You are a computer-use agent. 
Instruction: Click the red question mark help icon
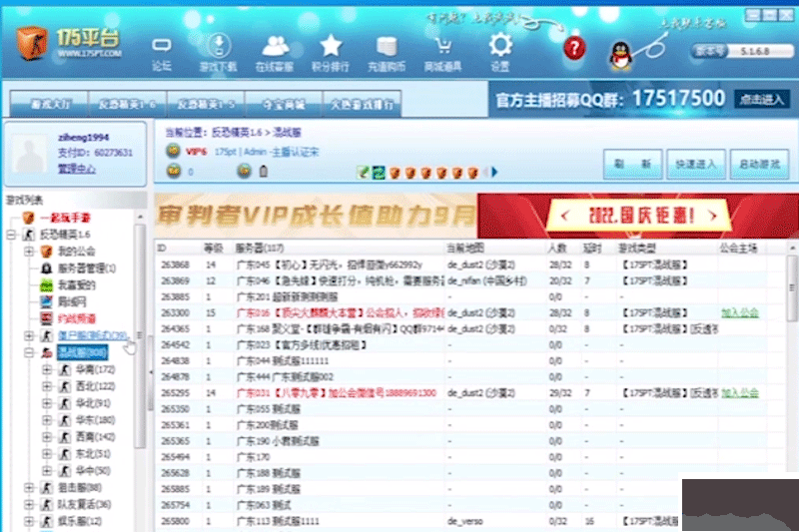coord(574,48)
